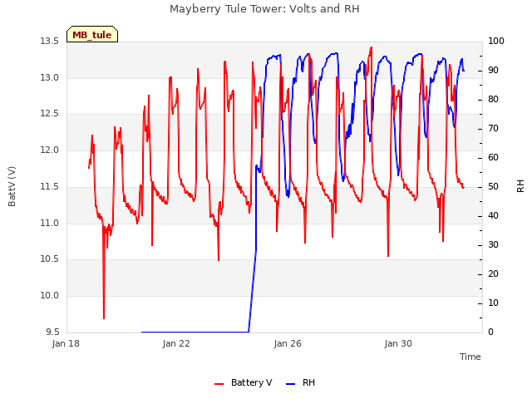
Task: Click the Time axis label
Action: tap(470, 357)
